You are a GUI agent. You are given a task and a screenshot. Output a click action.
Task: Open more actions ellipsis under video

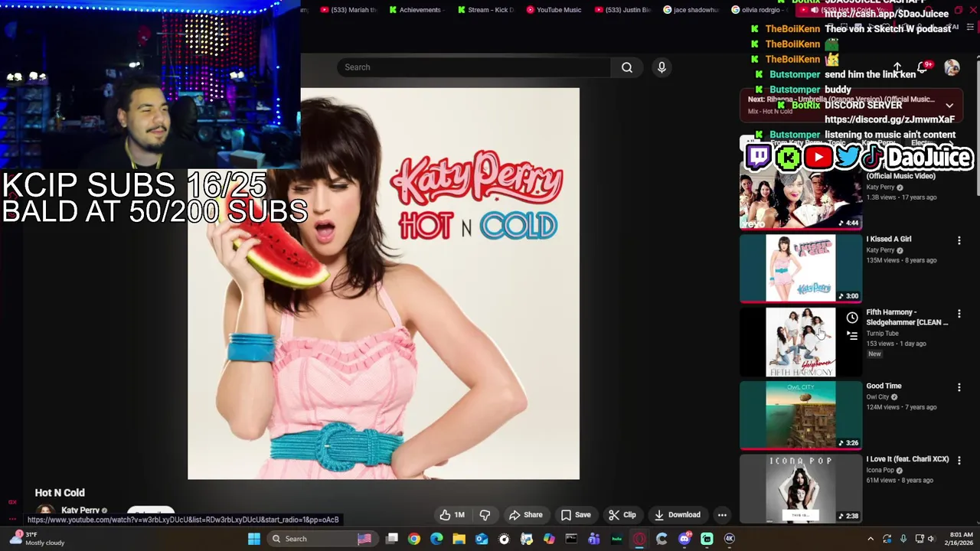click(x=722, y=515)
